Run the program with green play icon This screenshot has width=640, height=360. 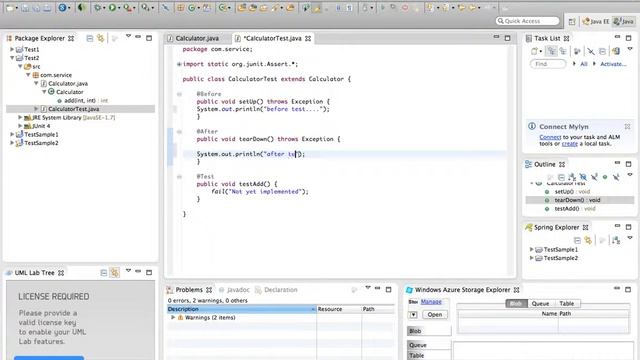pyautogui.click(x=112, y=7)
